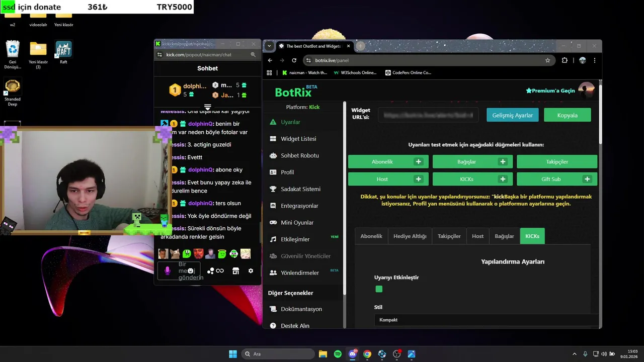Collapse the chat leaderboard handle
Screen dimensions: 644x362
(x=207, y=107)
